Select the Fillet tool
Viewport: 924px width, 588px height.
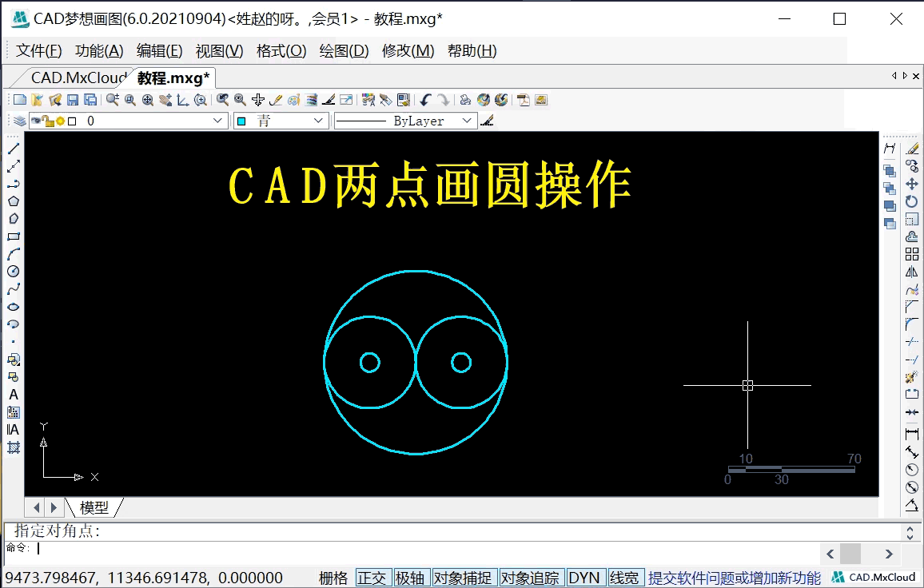point(912,324)
